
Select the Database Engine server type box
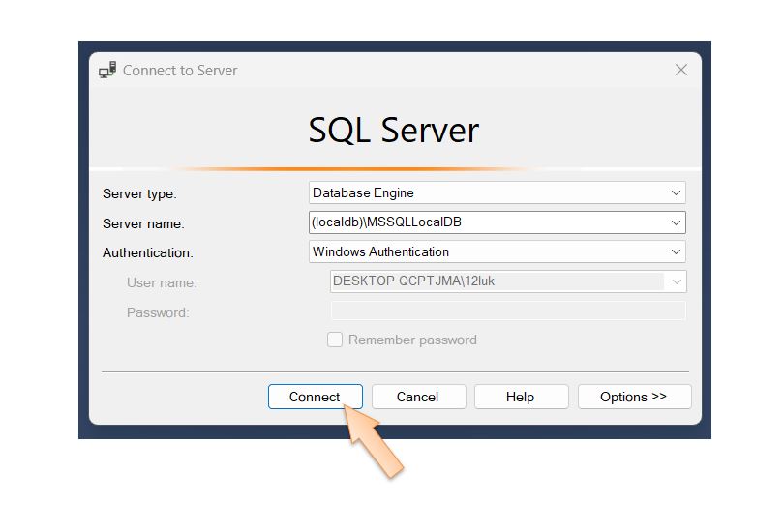coord(484,192)
